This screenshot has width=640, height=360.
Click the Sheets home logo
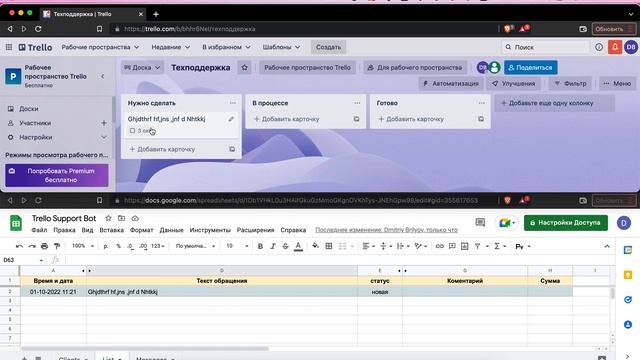[16, 223]
